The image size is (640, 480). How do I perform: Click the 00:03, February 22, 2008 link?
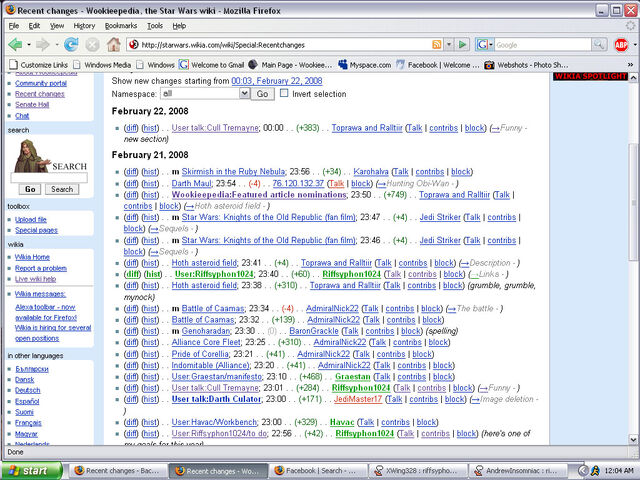tap(277, 81)
